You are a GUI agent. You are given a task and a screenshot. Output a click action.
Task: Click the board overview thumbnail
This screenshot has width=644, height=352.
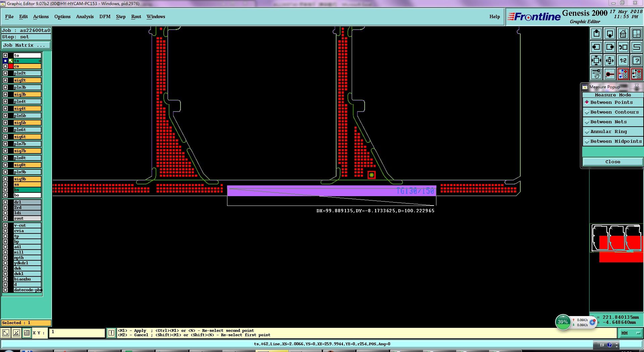(x=616, y=238)
